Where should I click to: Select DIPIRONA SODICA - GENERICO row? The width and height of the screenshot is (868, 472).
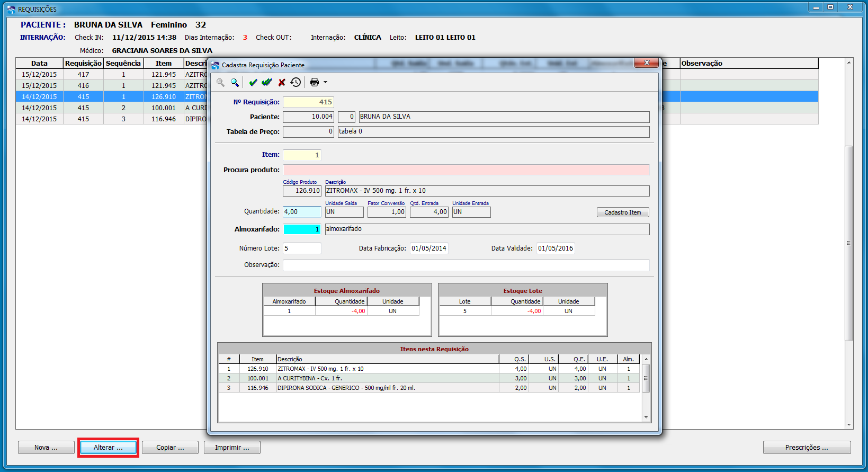429,388
